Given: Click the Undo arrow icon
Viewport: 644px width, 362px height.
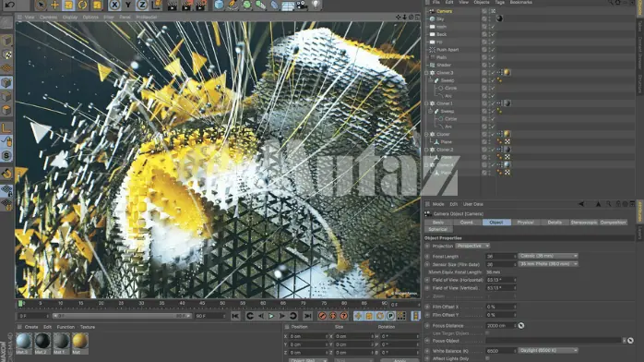Looking at the screenshot, I should click(x=10, y=5).
